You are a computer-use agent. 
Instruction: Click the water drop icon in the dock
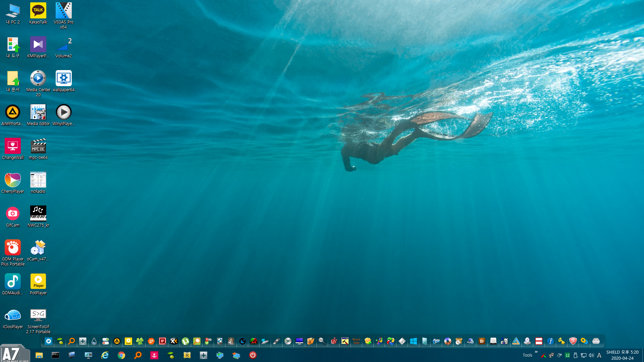(x=94, y=341)
